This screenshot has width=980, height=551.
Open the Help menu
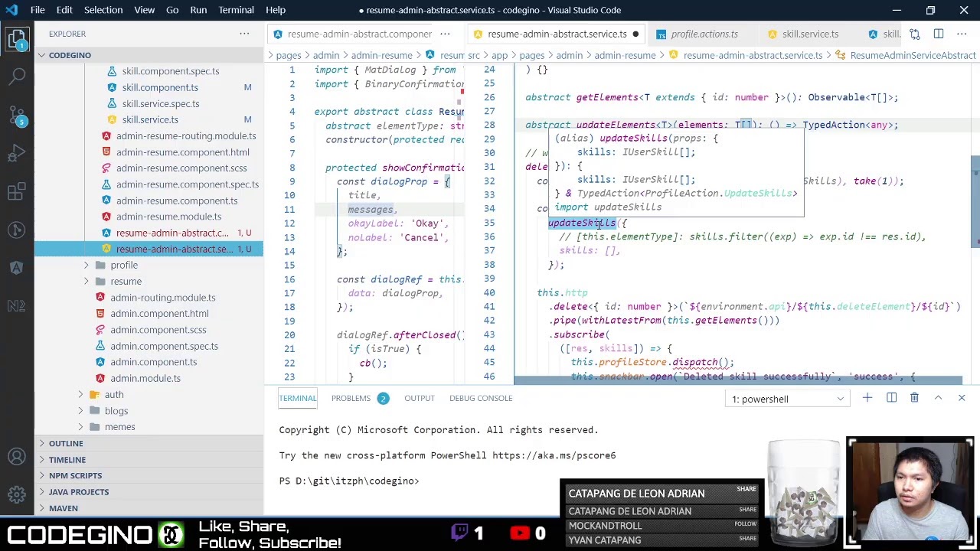click(x=276, y=10)
